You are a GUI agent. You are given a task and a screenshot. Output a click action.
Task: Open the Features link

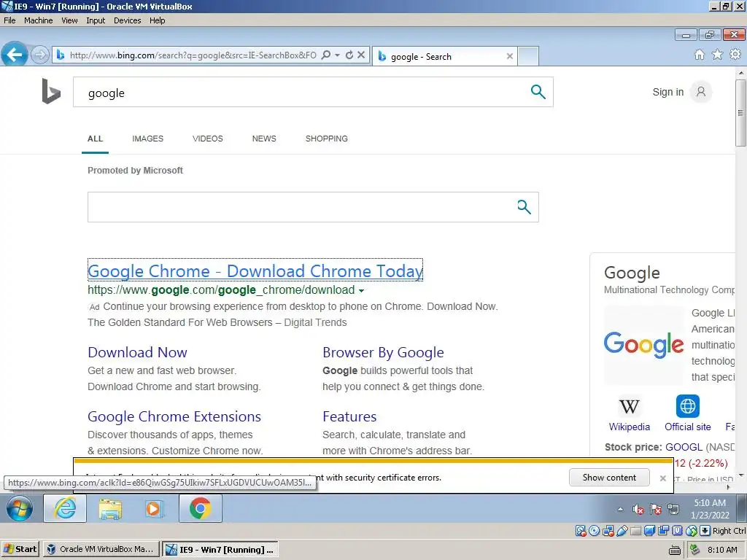pos(349,416)
